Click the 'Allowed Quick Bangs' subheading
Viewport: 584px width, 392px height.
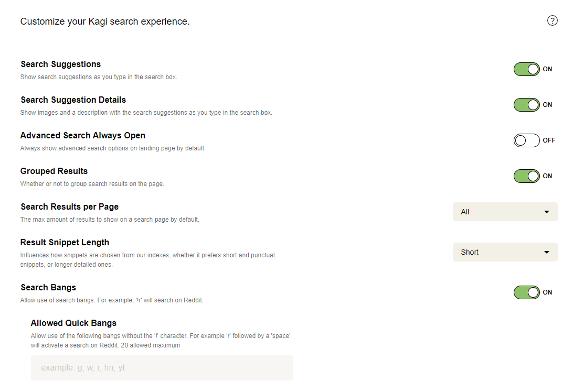coord(73,323)
